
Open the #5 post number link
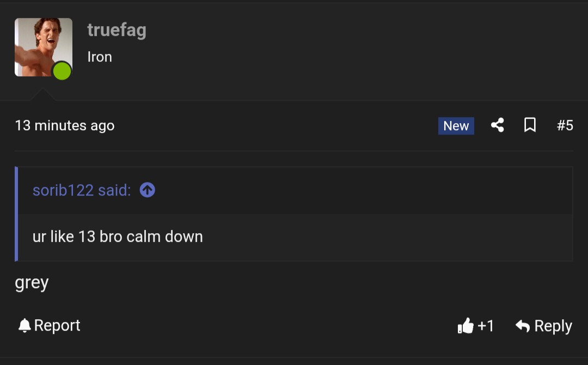tap(565, 126)
